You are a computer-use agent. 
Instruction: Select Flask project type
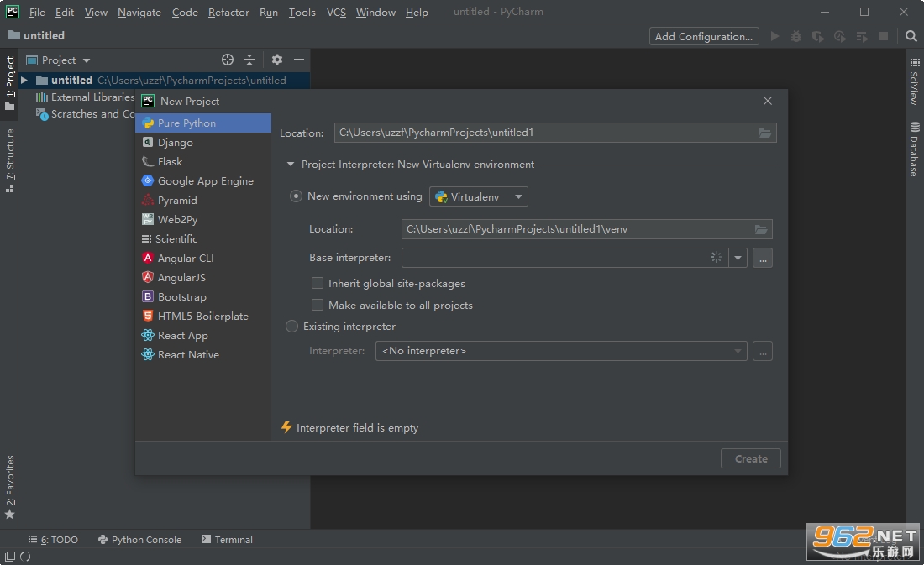click(x=203, y=161)
